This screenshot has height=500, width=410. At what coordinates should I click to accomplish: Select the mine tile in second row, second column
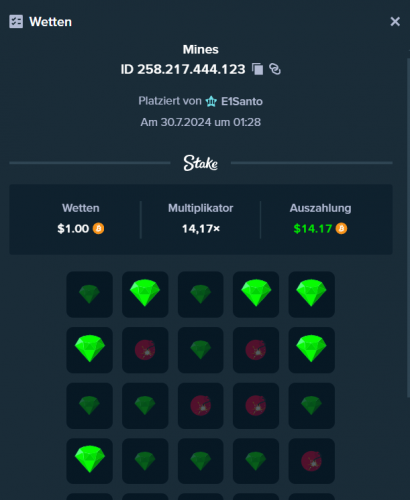coord(145,350)
